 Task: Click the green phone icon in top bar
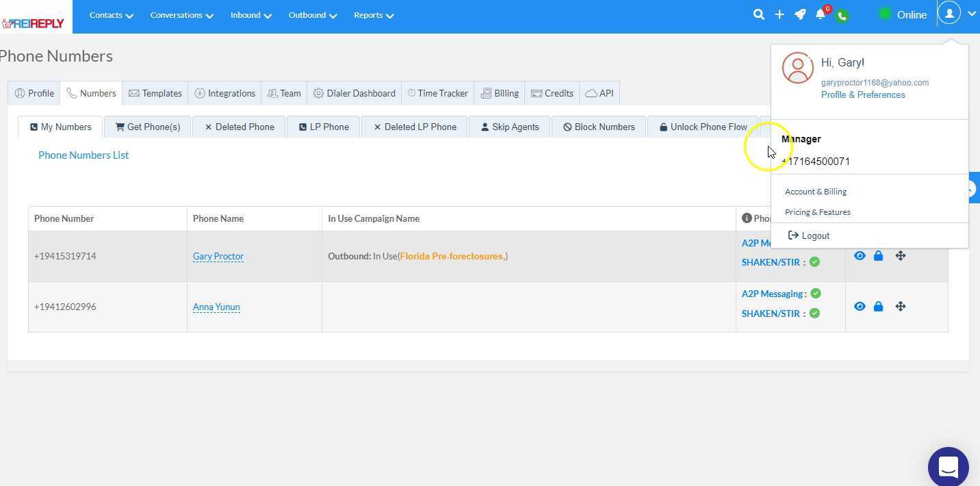tap(842, 15)
